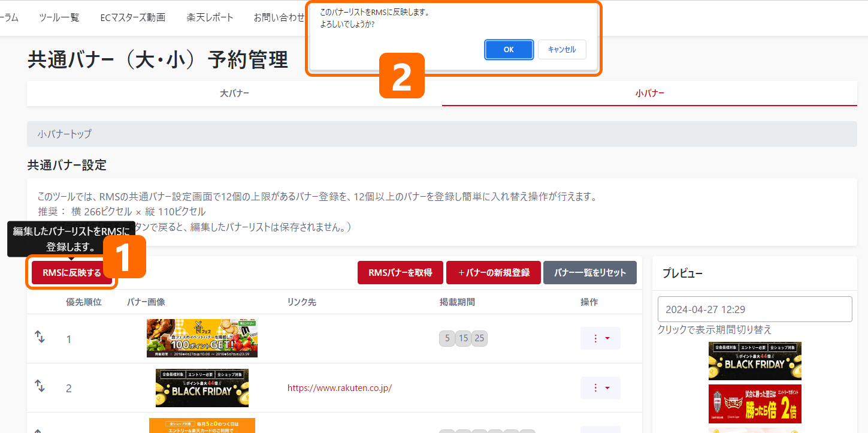Click the preview date field 2024-04-27 12:29
The image size is (868, 433).
(x=755, y=309)
